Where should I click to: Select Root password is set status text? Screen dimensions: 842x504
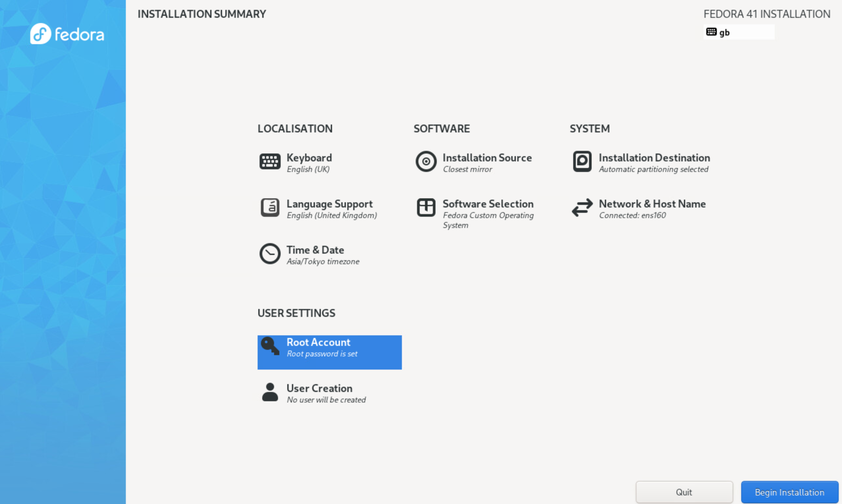coord(322,354)
